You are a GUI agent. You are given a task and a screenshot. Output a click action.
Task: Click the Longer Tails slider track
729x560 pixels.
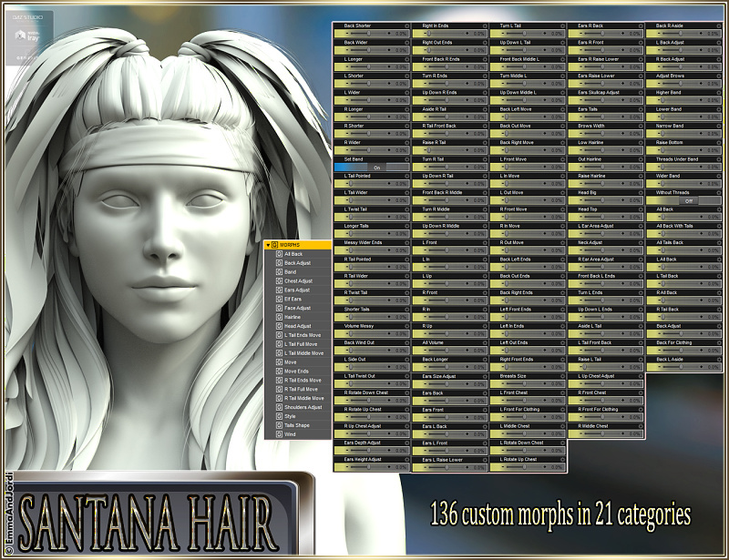coord(368,234)
